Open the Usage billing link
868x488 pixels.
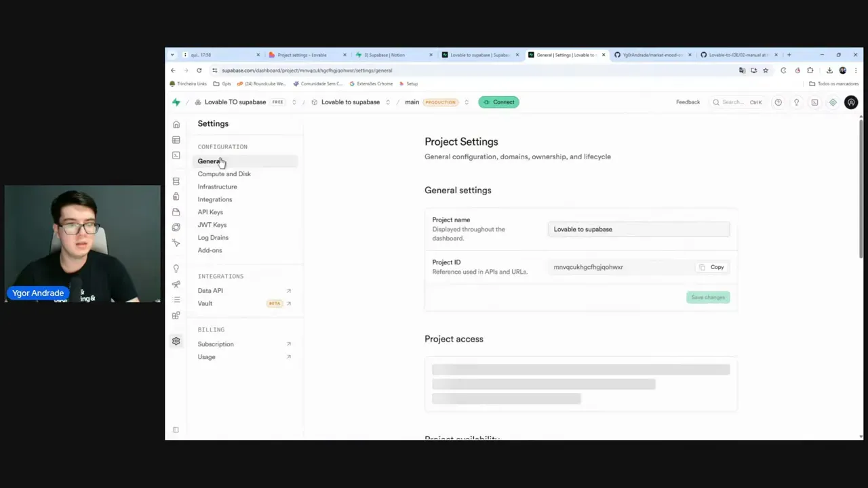coord(244,357)
